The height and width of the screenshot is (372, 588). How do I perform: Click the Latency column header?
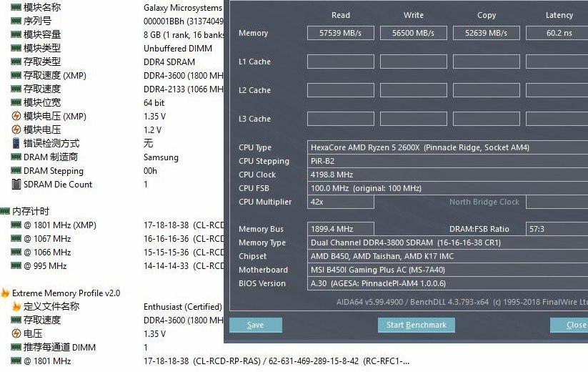[559, 16]
